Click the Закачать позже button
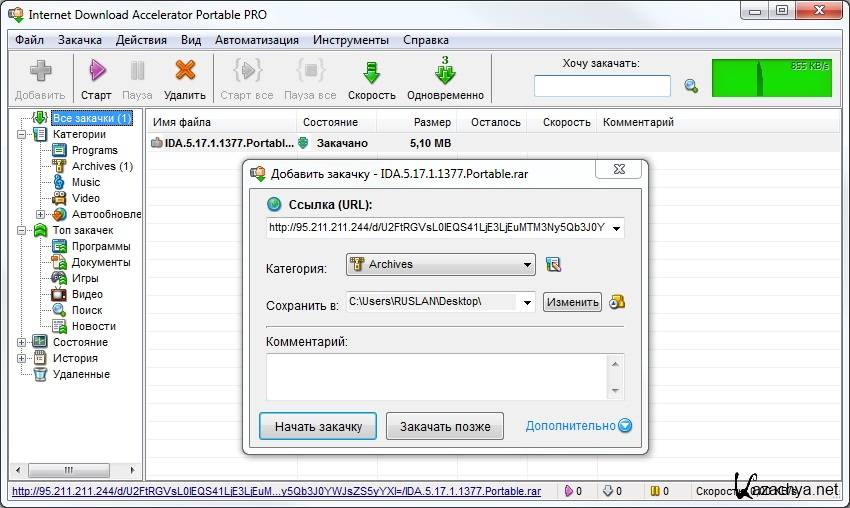Viewport: 850px width, 508px height. coord(445,426)
